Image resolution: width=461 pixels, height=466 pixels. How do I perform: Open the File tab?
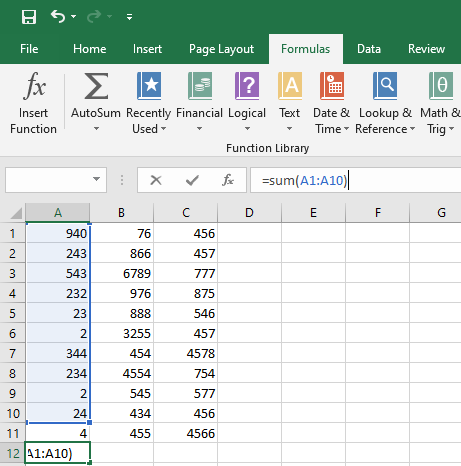coord(29,49)
